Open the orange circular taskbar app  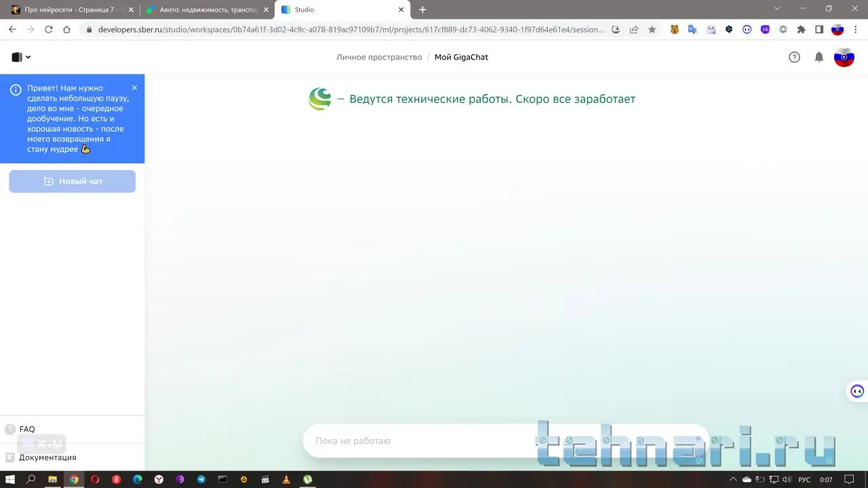(x=244, y=479)
